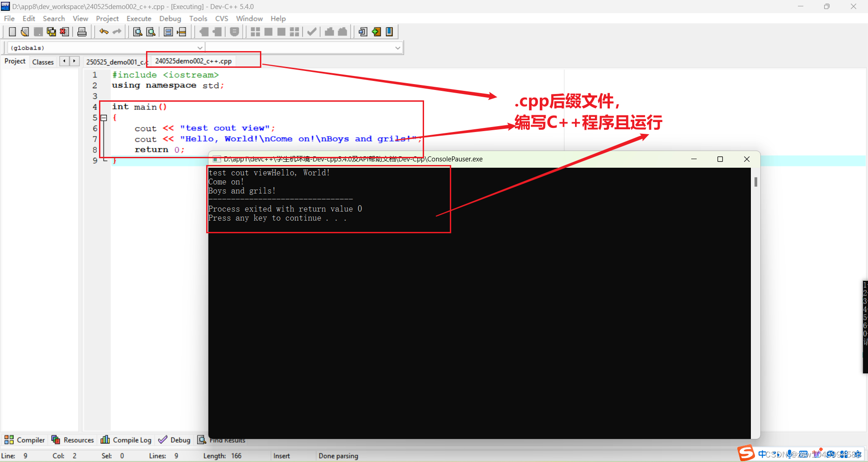868x462 pixels.
Task: Click the Goto line toolbar icon
Action: tap(181, 32)
